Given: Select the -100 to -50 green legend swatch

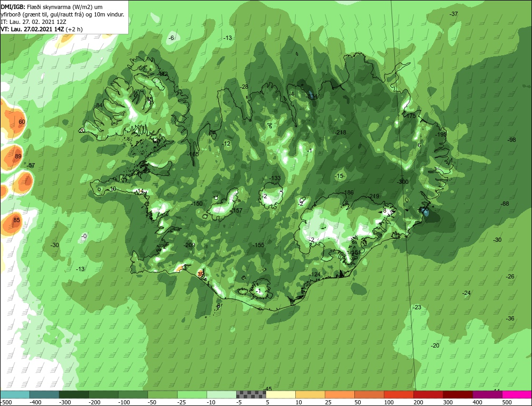Looking at the screenshot, I should click(x=133, y=394).
